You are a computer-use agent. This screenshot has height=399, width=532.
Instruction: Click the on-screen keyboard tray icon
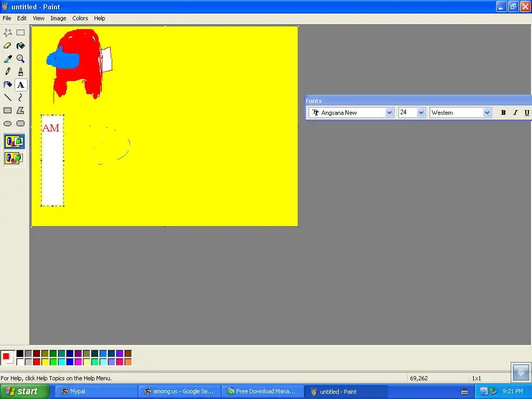[x=464, y=392]
